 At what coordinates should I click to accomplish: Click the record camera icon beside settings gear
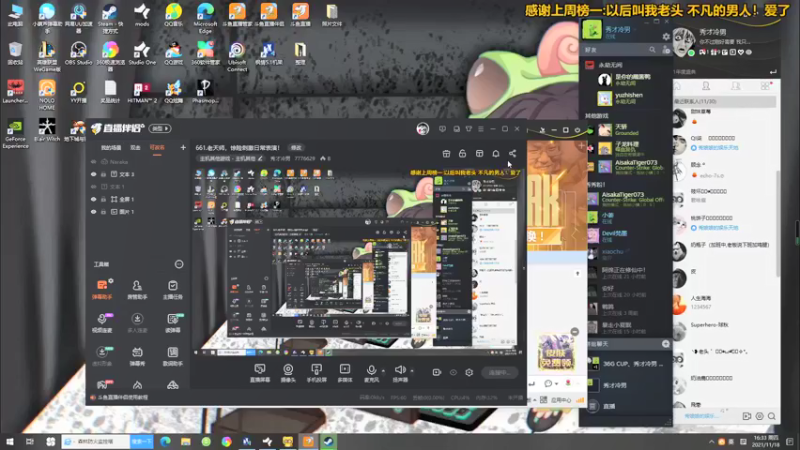coord(437,372)
